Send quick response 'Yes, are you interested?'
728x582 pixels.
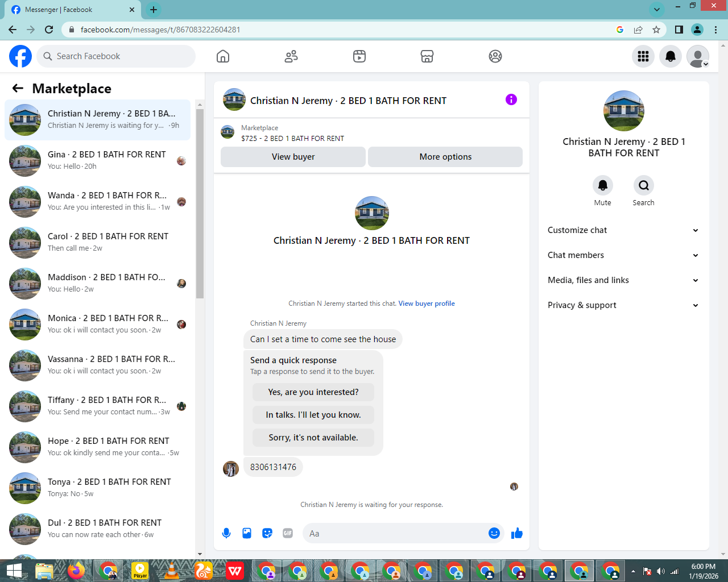tap(313, 392)
